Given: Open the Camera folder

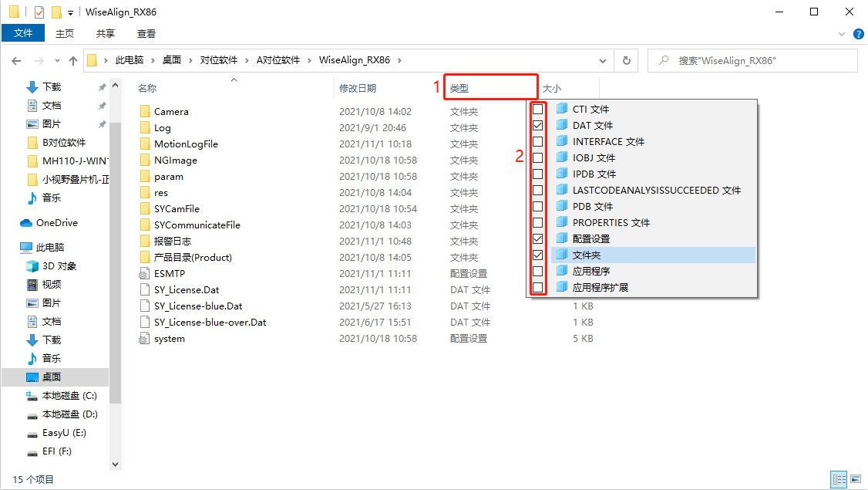Looking at the screenshot, I should (170, 112).
